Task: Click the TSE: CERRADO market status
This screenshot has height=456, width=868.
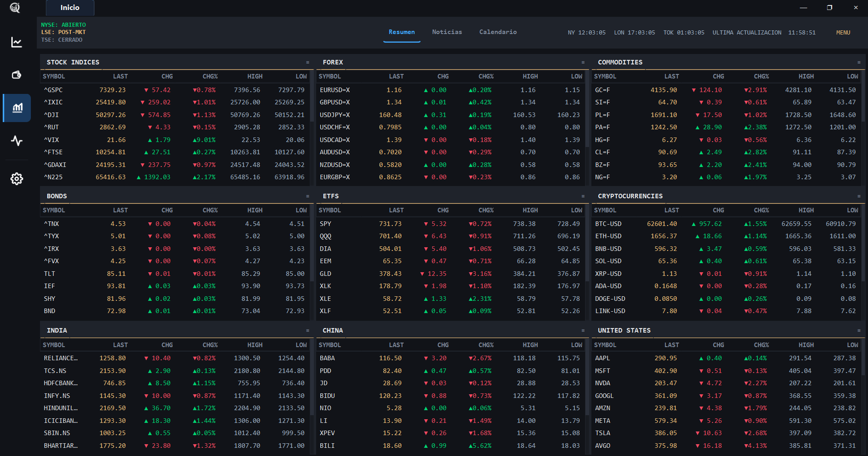Action: [62, 40]
